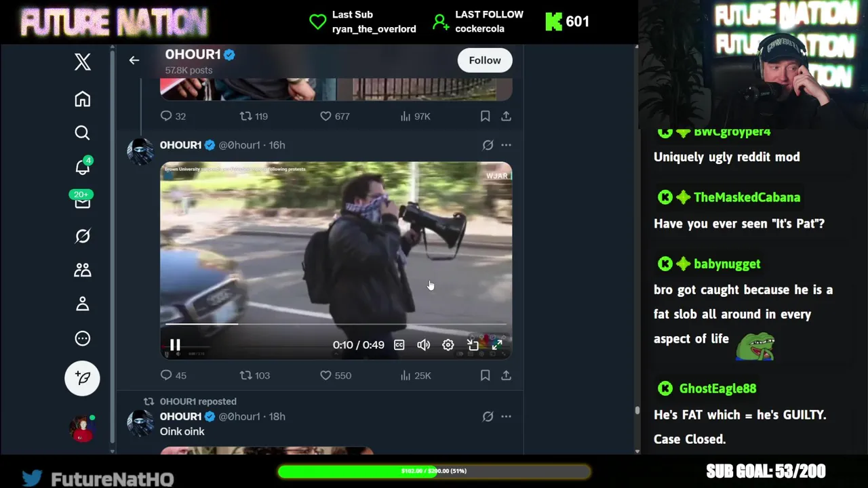The image size is (868, 488).
Task: Reply to the post with 45 comments
Action: (173, 375)
